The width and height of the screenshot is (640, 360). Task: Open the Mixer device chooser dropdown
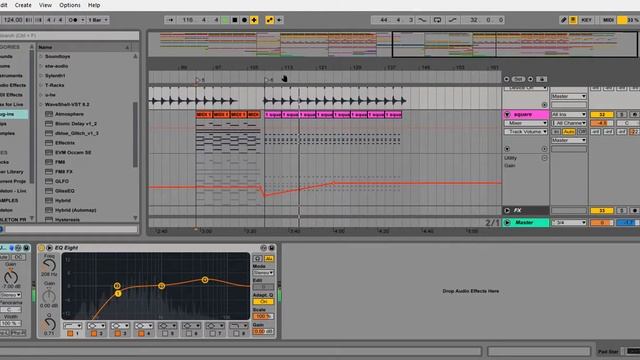(x=526, y=123)
